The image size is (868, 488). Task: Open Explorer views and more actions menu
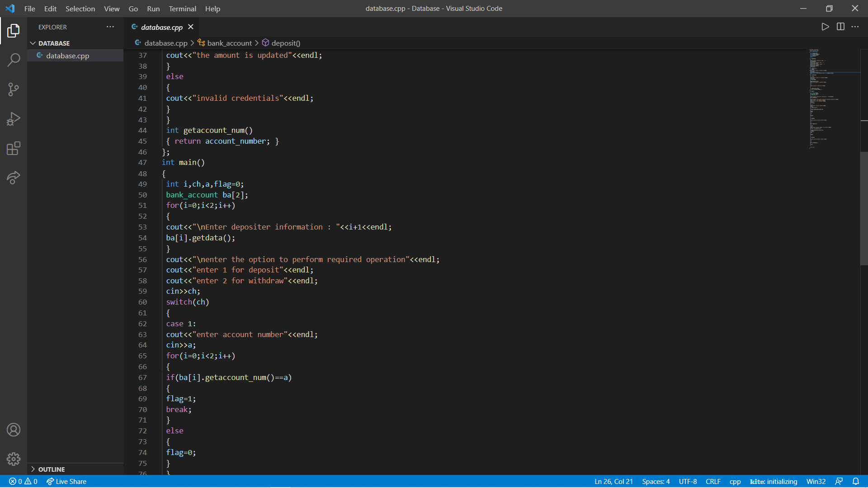point(110,27)
